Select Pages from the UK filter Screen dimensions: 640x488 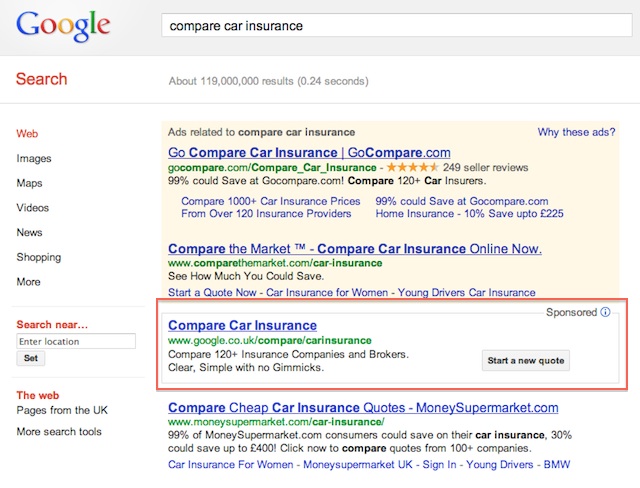click(x=62, y=410)
